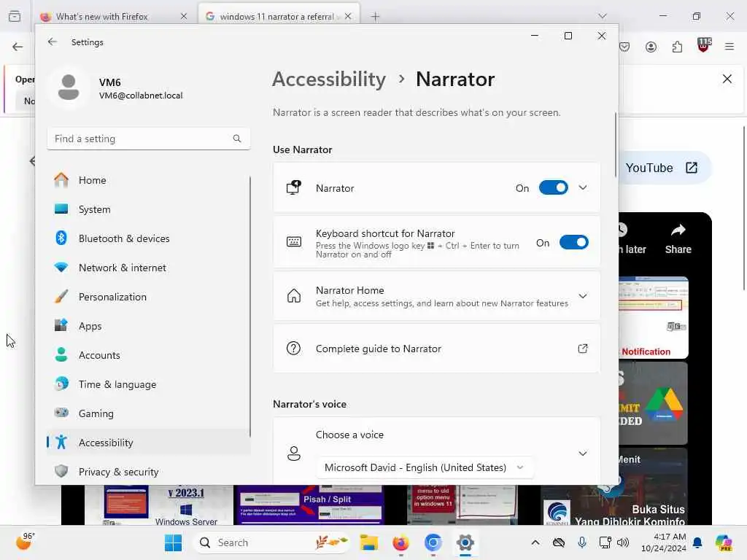This screenshot has width=747, height=560.
Task: Open Network & internet settings
Action: pos(148,268)
